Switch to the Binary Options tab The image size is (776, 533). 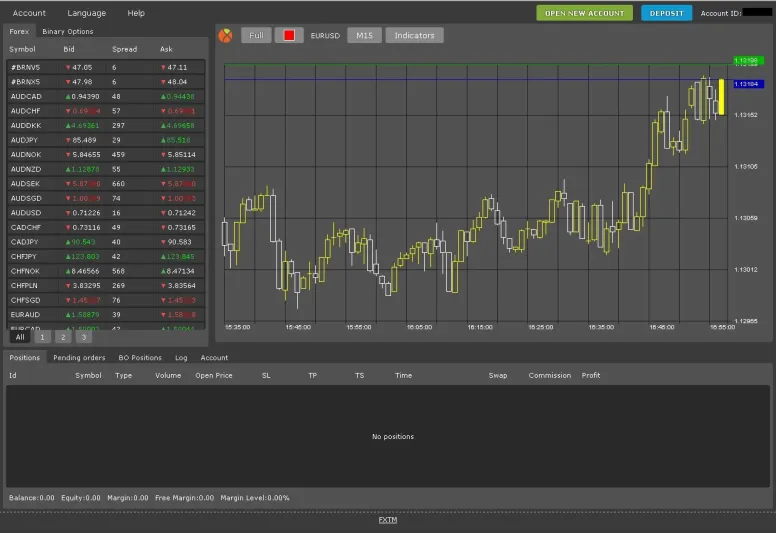tap(68, 31)
